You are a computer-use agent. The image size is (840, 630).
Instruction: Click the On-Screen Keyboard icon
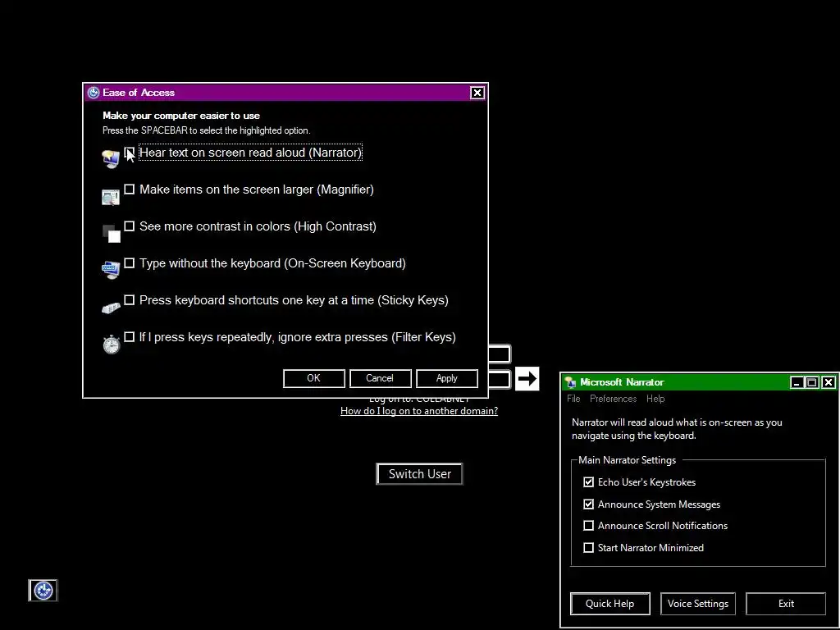point(111,270)
